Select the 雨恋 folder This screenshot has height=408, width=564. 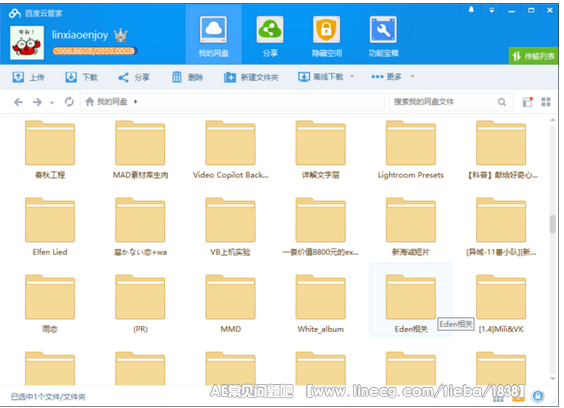50,303
